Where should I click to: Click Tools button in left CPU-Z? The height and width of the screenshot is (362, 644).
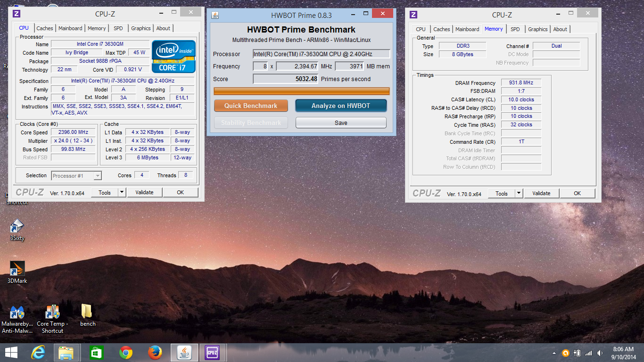[x=105, y=192]
